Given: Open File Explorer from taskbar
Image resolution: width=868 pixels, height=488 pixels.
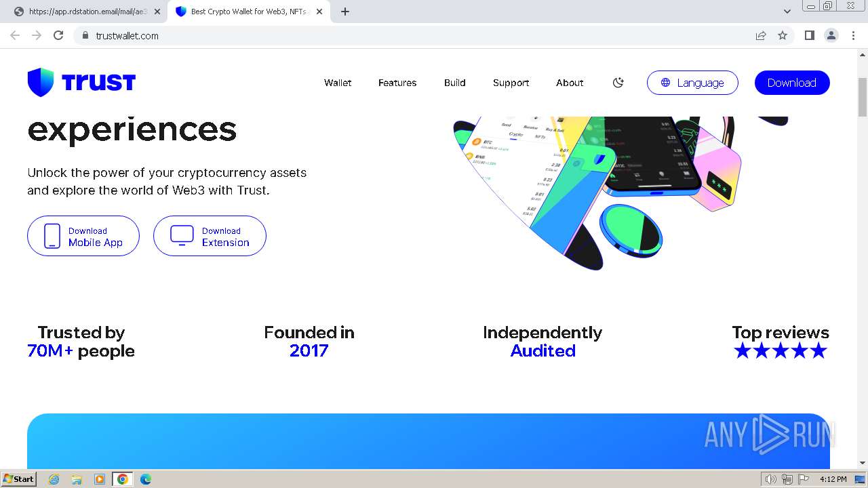Looking at the screenshot, I should point(77,479).
